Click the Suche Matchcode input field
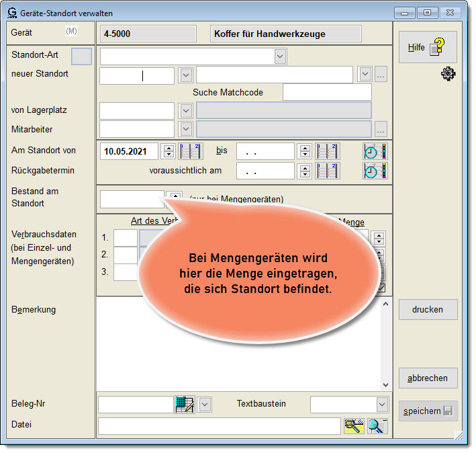Viewport: 476px width, 453px height. click(x=327, y=92)
